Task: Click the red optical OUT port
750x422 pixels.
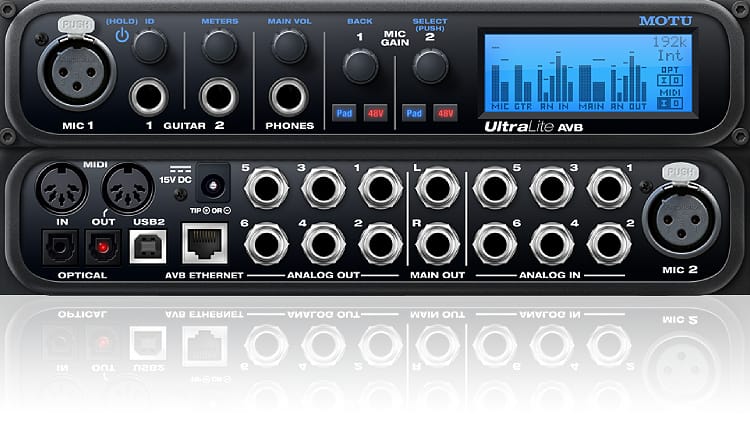Action: (x=104, y=244)
